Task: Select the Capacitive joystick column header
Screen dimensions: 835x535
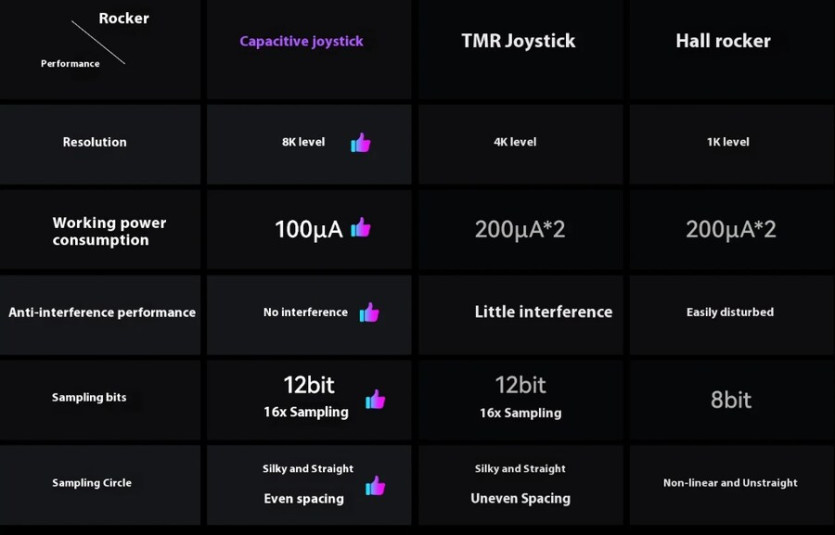Action: click(301, 42)
